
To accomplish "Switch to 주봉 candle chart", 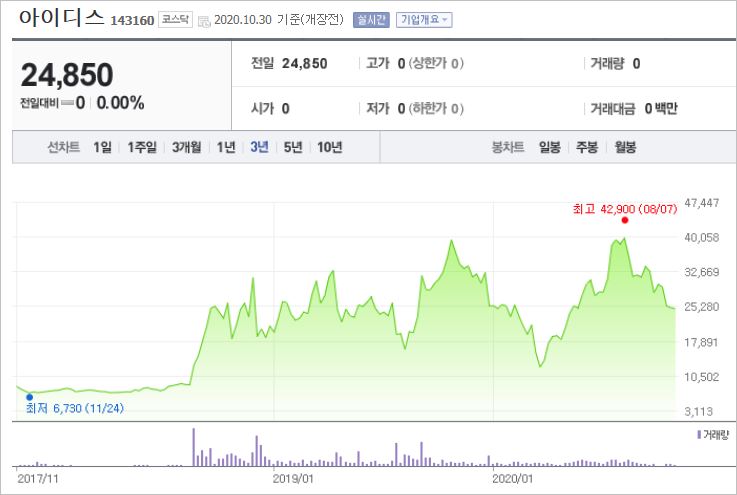I will (587, 147).
